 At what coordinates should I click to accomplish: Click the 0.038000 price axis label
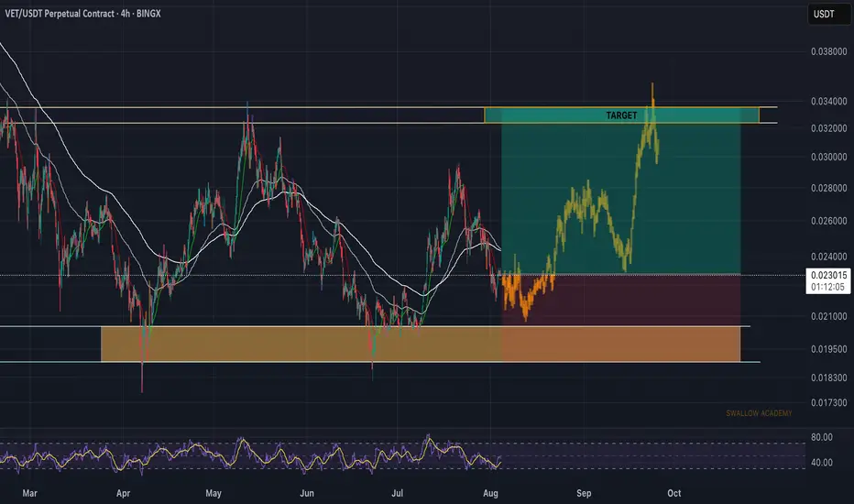pos(828,51)
